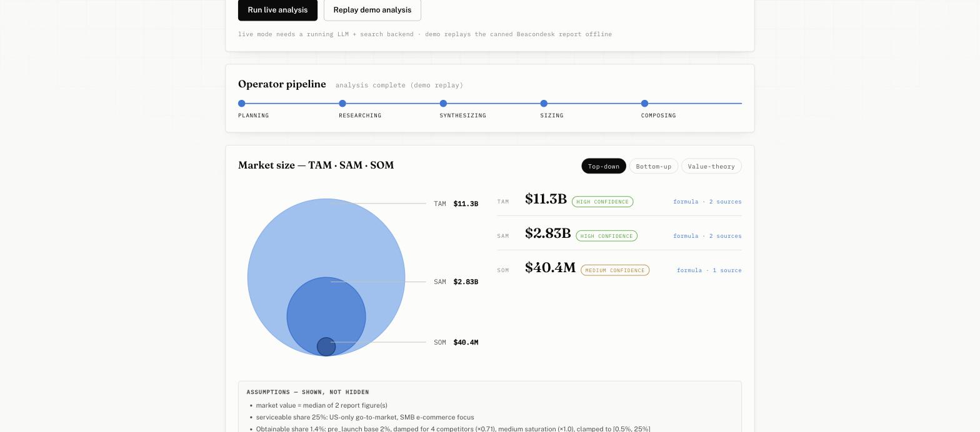
Task: Click the RESEARCHING step label
Action: tap(360, 115)
